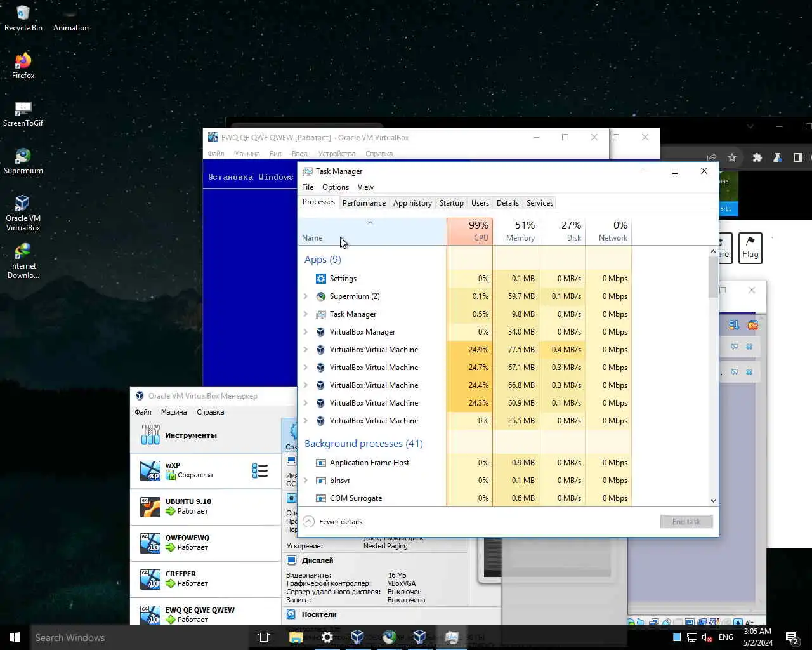Sort processes by CPU column header
Image resolution: width=812 pixels, height=650 pixels.
469,231
